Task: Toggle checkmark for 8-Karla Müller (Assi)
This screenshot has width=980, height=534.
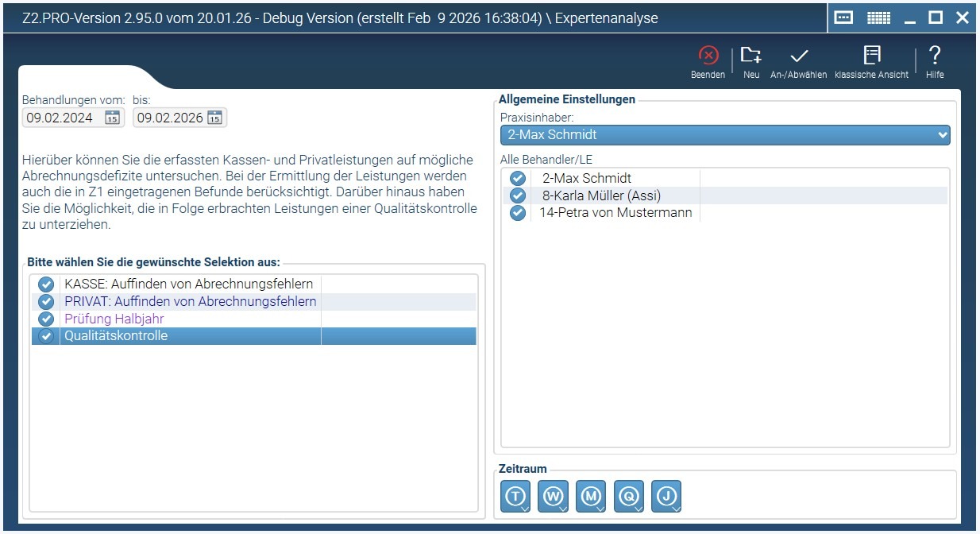Action: 518,195
